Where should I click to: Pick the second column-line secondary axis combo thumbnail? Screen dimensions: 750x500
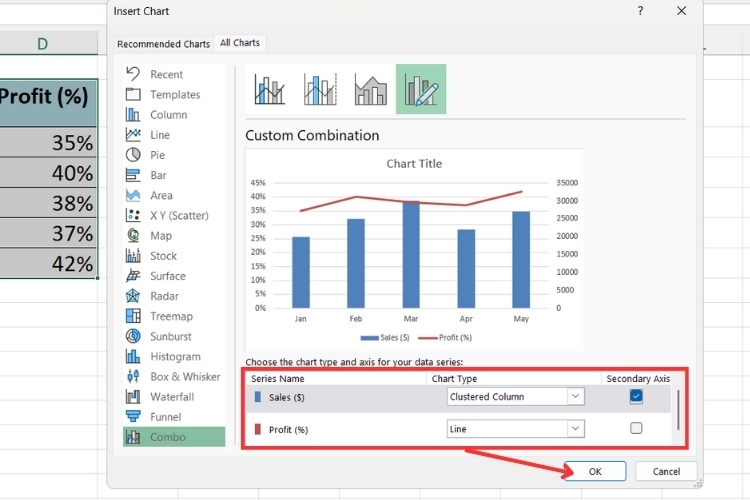pyautogui.click(x=320, y=89)
